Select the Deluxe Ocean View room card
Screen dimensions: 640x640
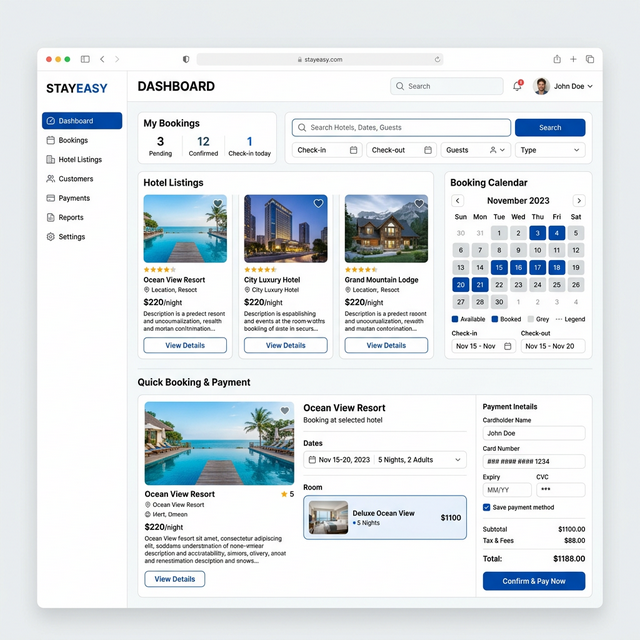(x=385, y=518)
